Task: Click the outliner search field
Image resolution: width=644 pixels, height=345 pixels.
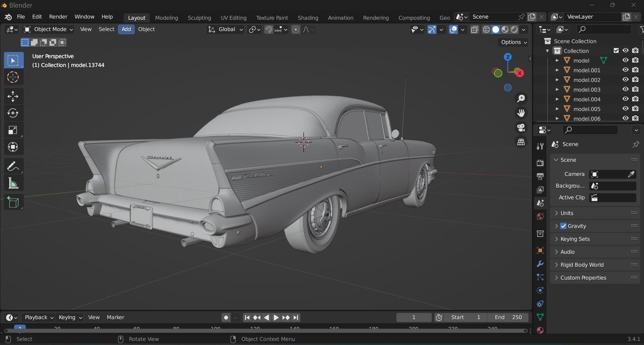Action: [x=604, y=29]
